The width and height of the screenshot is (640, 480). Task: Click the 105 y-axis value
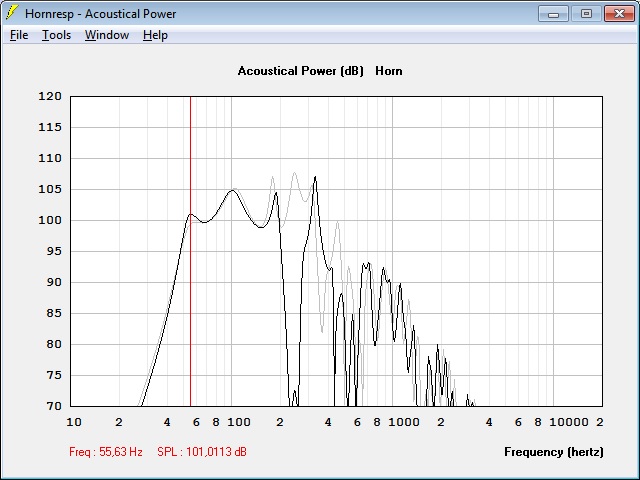tap(50, 189)
